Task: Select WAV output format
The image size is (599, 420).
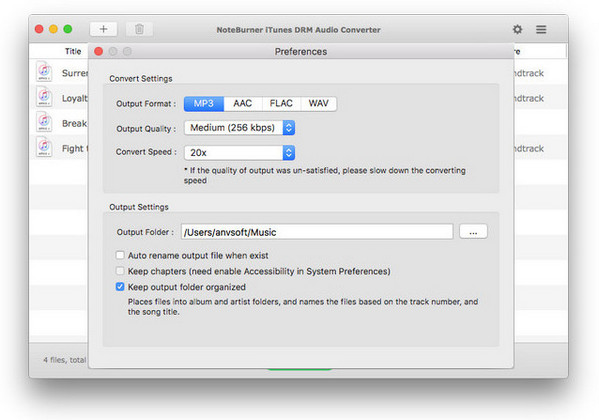Action: (x=319, y=104)
